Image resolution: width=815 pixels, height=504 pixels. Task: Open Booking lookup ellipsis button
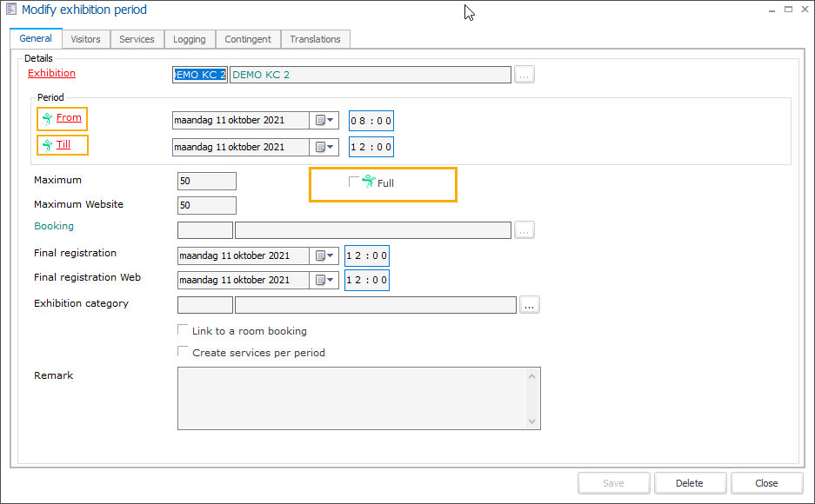[x=524, y=230]
